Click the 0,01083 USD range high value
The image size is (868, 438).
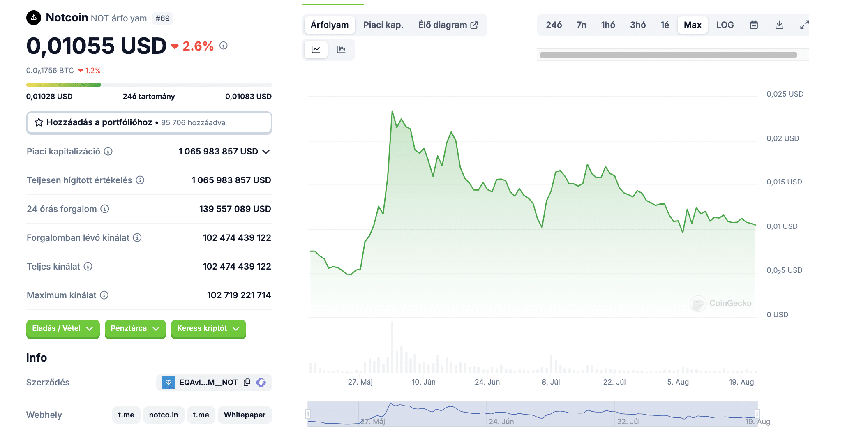pos(248,97)
